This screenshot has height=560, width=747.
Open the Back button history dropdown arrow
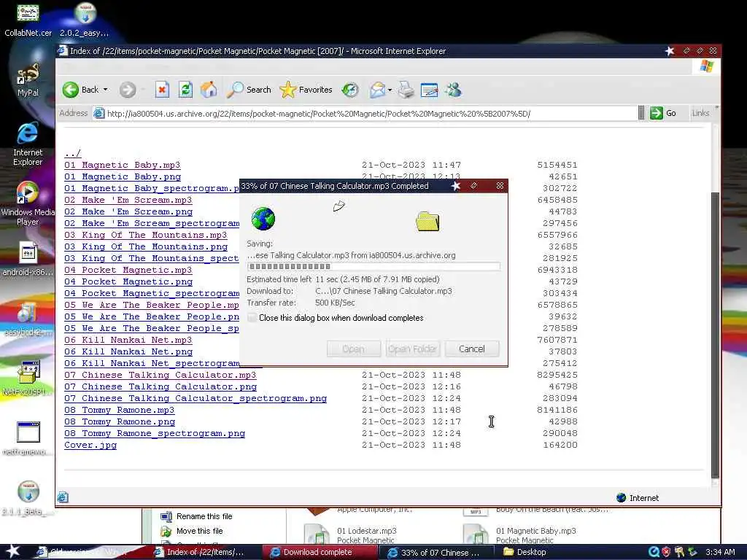(105, 90)
